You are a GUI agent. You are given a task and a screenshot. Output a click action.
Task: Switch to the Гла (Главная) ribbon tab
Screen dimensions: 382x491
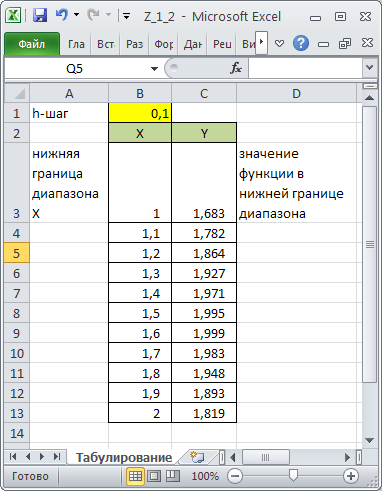(76, 44)
